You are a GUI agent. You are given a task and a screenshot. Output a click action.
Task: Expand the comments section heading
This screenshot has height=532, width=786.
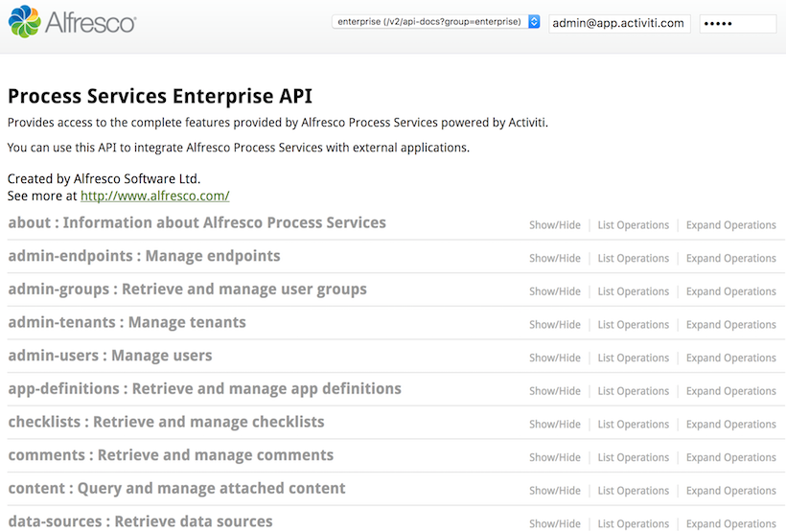171,455
